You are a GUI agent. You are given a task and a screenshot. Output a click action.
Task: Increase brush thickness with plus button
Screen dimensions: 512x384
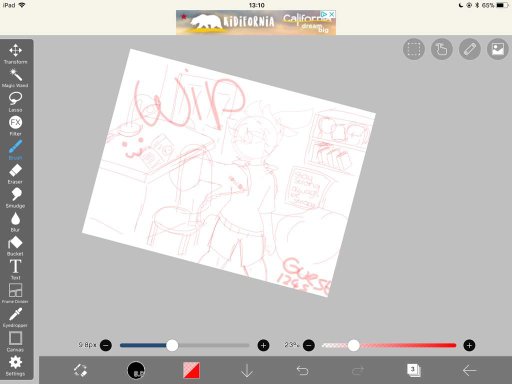[263, 345]
